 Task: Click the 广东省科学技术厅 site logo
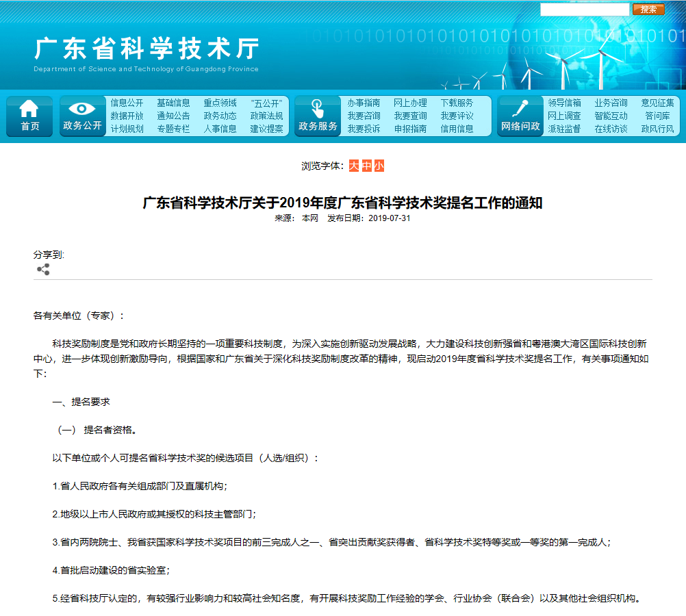coord(147,49)
